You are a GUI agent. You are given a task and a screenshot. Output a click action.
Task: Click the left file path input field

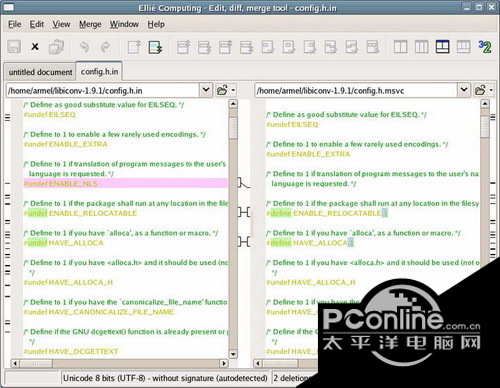(x=103, y=91)
